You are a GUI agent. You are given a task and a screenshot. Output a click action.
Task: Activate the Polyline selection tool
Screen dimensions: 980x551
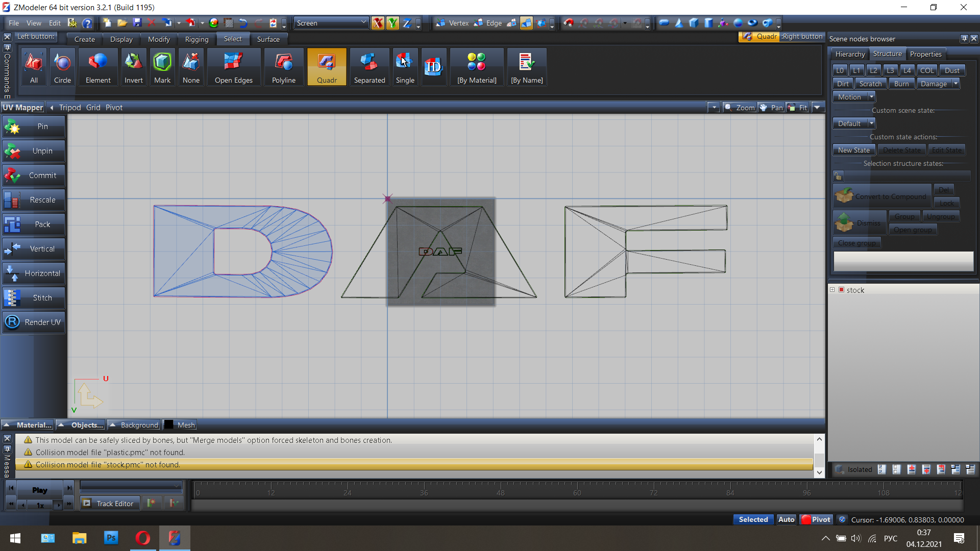coord(284,67)
